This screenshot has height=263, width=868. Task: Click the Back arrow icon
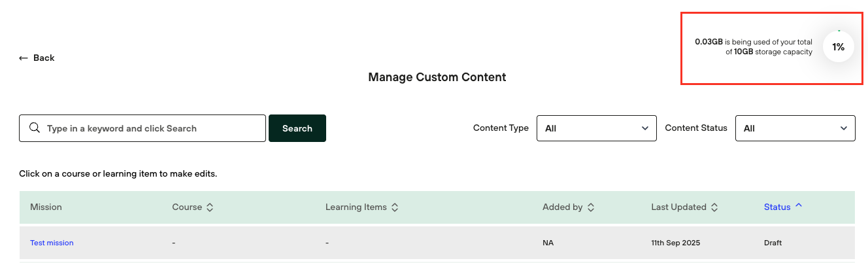pos(24,58)
